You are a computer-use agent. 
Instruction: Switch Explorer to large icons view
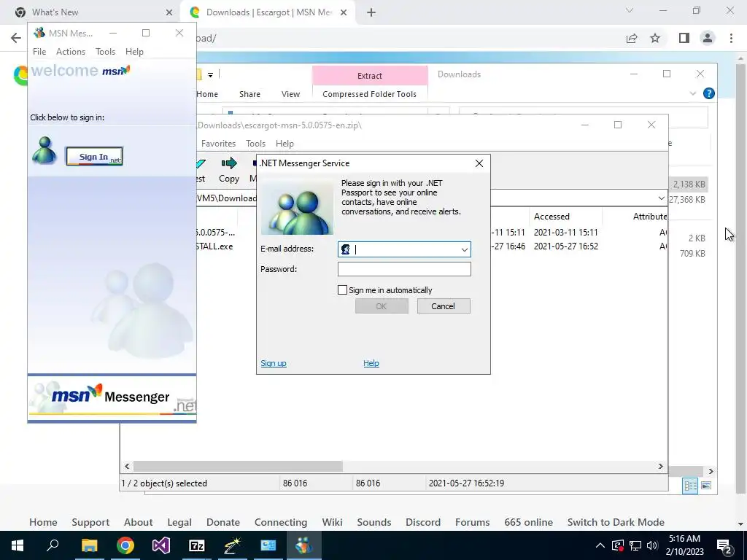pos(706,485)
